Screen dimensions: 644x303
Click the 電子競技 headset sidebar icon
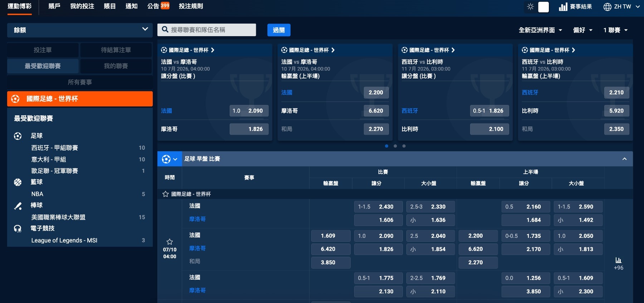click(x=18, y=229)
